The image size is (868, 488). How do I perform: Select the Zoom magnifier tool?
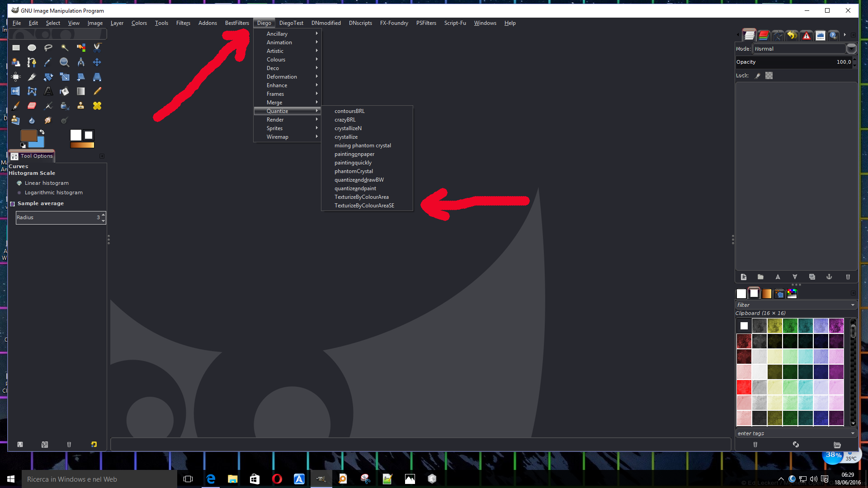pos(64,62)
